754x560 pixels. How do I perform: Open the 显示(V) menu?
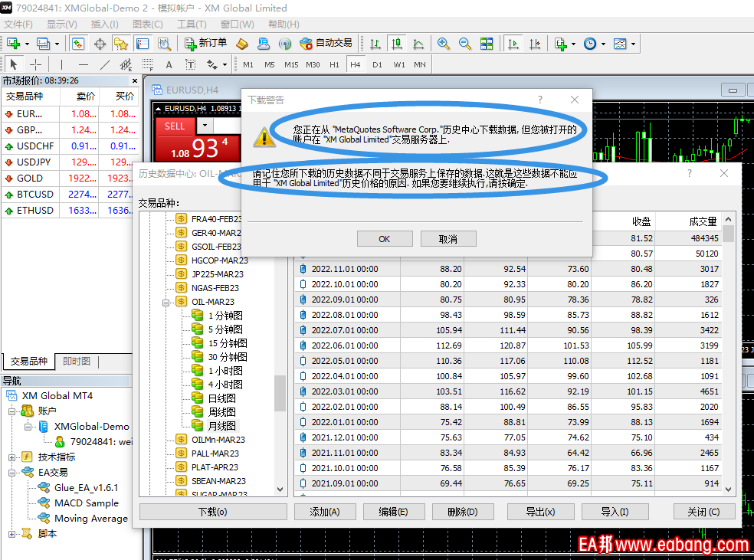(61, 24)
